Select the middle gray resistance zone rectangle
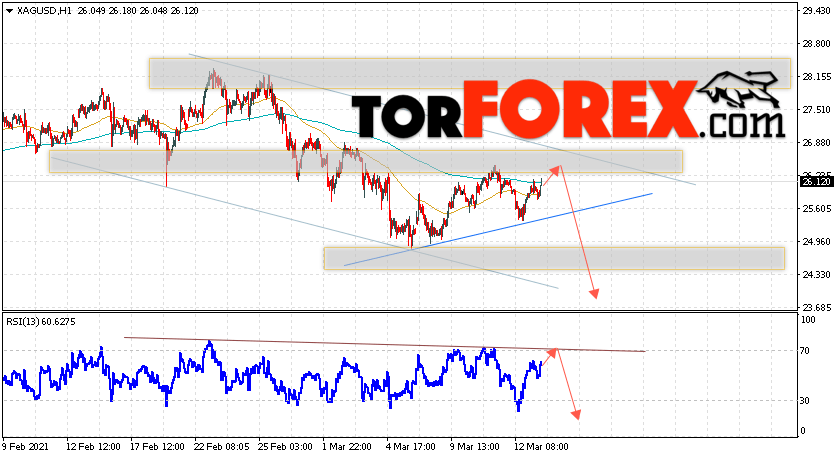The height and width of the screenshot is (458, 838). (366, 161)
